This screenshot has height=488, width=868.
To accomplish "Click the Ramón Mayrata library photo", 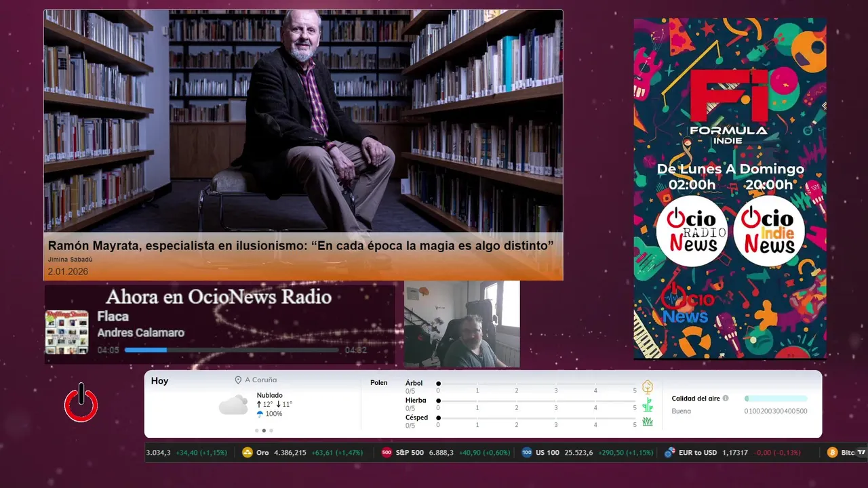I will [x=303, y=121].
